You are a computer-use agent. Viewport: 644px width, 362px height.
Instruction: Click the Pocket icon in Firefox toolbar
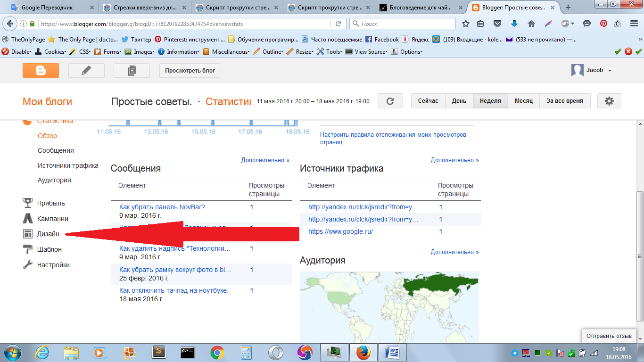click(x=497, y=24)
